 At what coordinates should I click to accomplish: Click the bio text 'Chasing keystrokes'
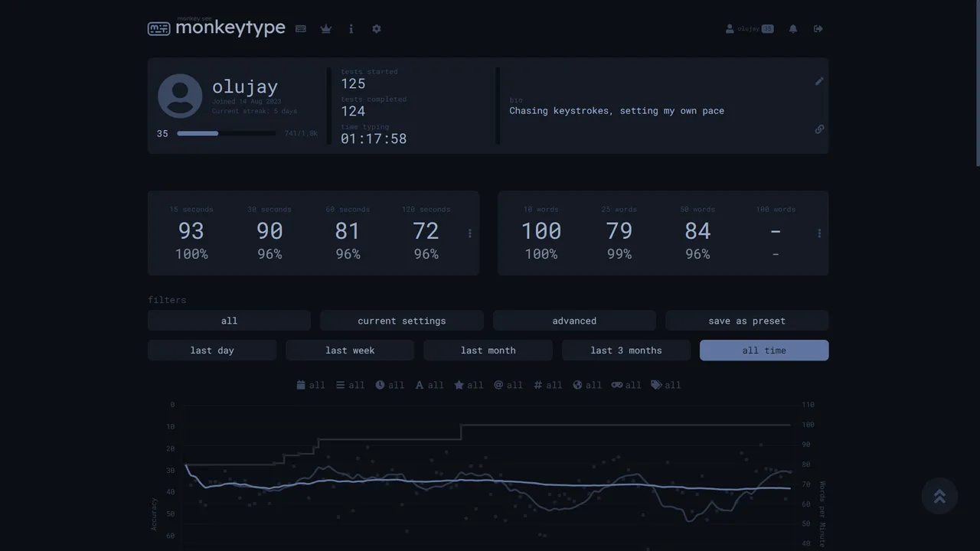(560, 111)
